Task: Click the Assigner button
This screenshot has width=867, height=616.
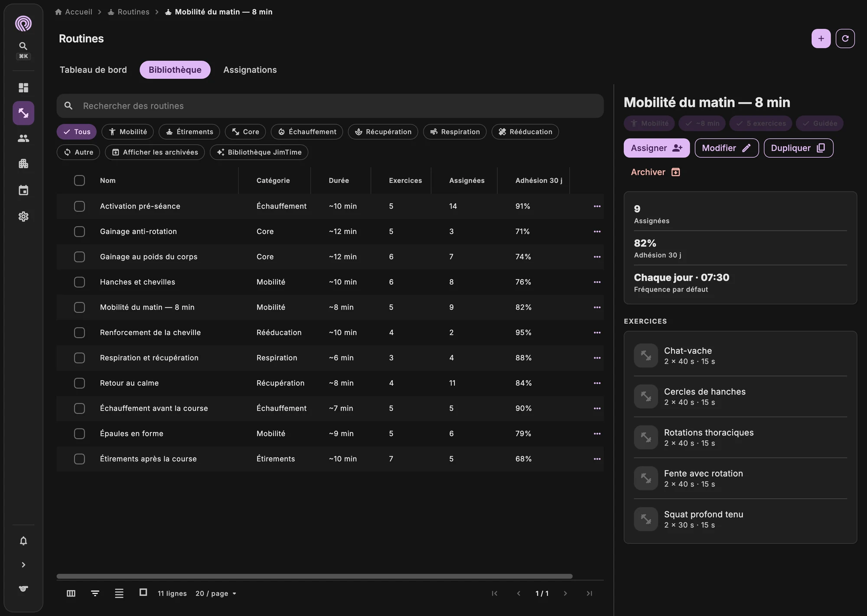Action: (x=656, y=148)
